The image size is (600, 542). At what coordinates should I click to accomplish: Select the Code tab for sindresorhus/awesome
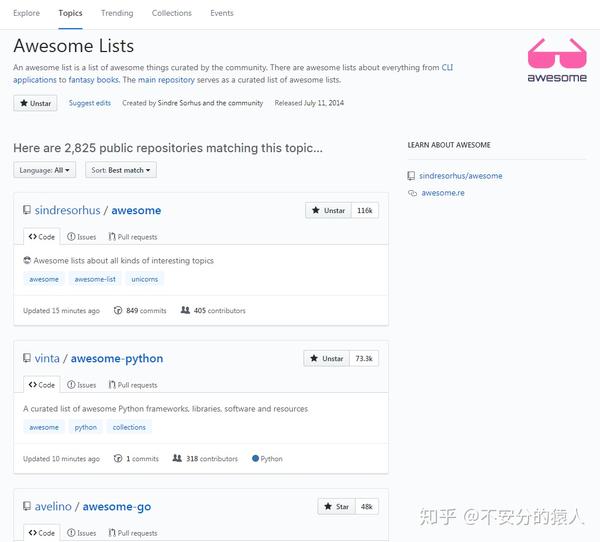(x=41, y=237)
